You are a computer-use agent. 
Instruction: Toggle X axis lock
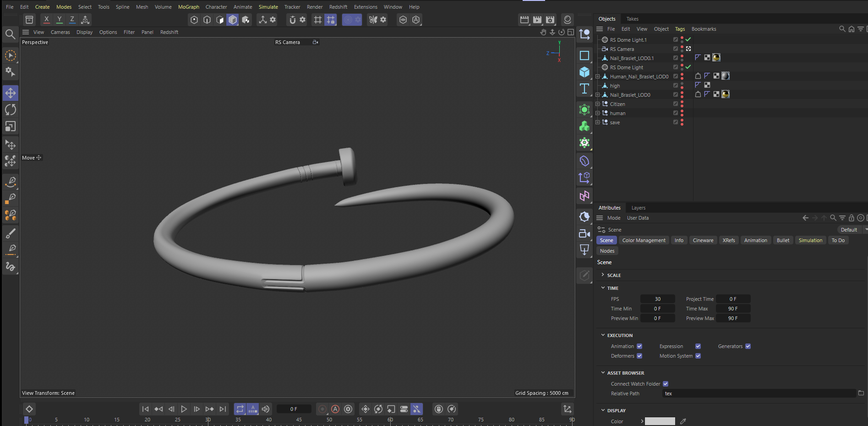click(46, 20)
